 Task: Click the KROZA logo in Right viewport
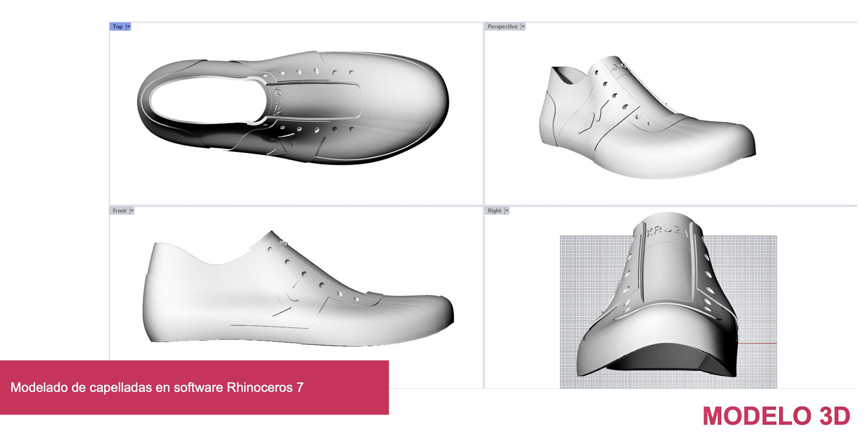[667, 230]
